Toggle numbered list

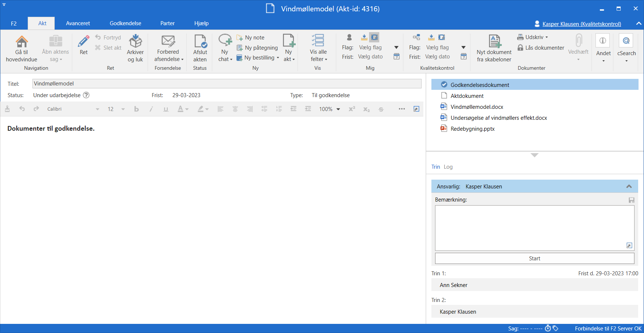pyautogui.click(x=279, y=109)
